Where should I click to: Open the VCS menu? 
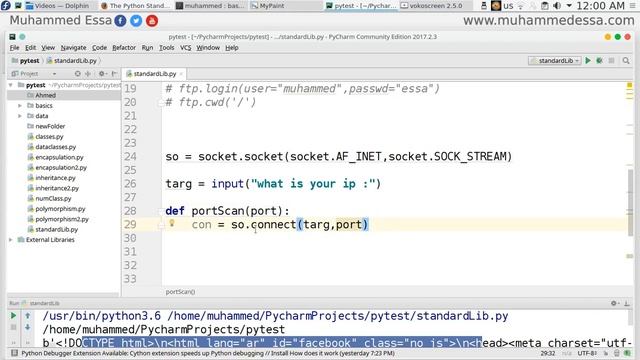point(186,48)
